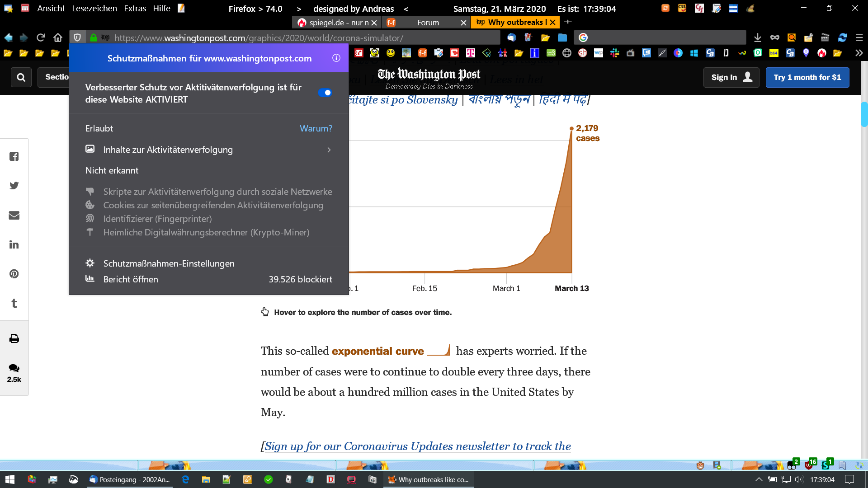Click the Warum? link
Screen dimensions: 868x488
tap(316, 128)
